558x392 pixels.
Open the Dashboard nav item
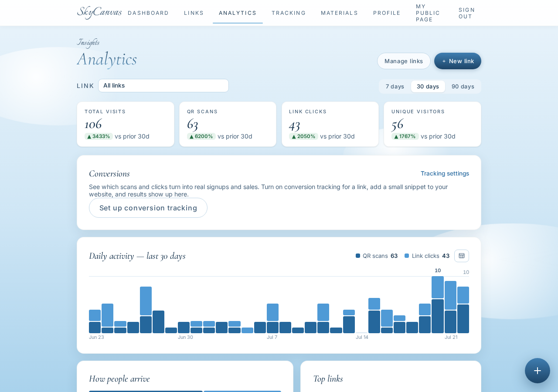coord(148,13)
